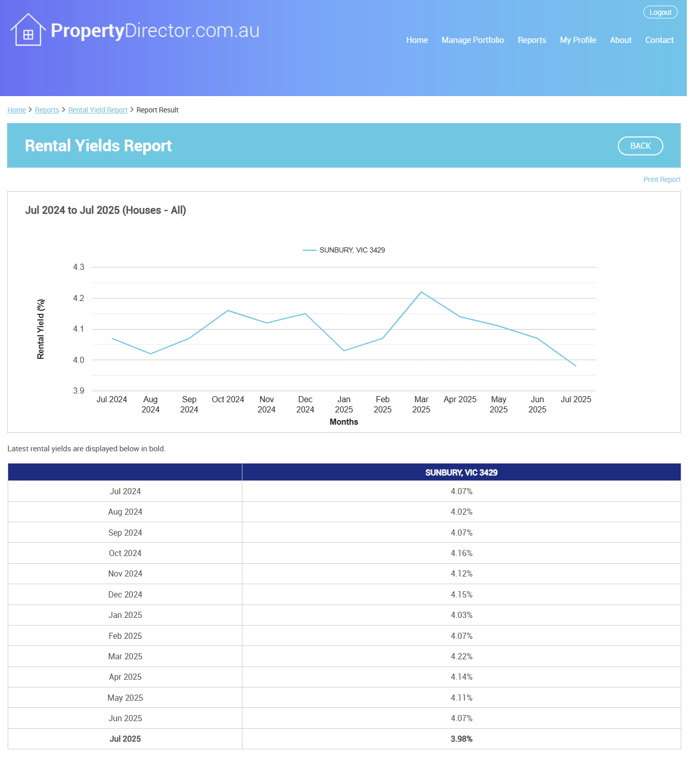Select the May 2025 table row label

point(125,698)
